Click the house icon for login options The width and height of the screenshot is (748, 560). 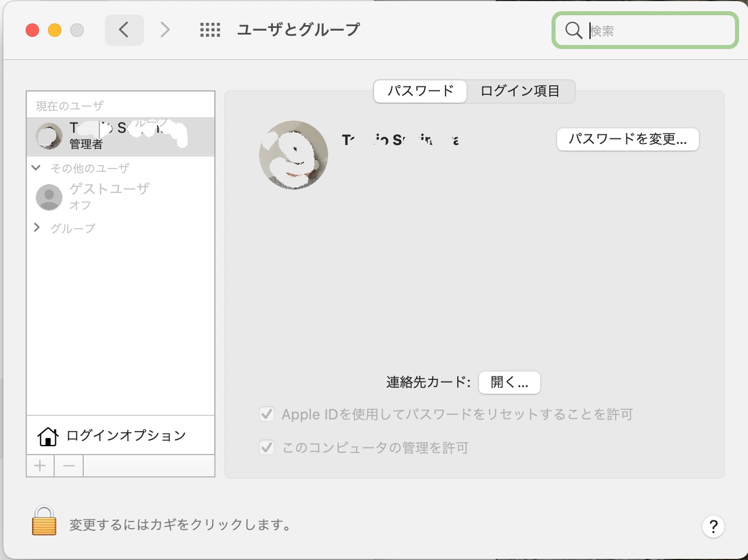coord(48,436)
